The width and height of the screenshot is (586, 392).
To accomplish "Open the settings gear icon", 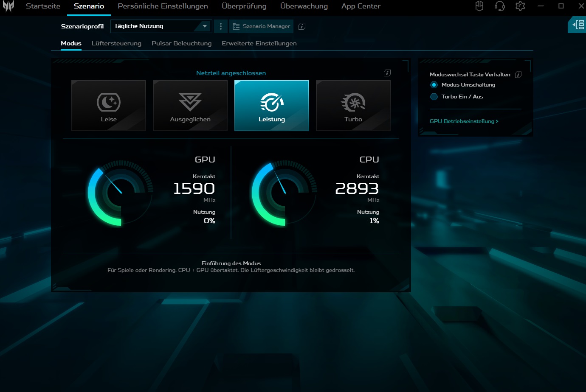I will point(520,6).
